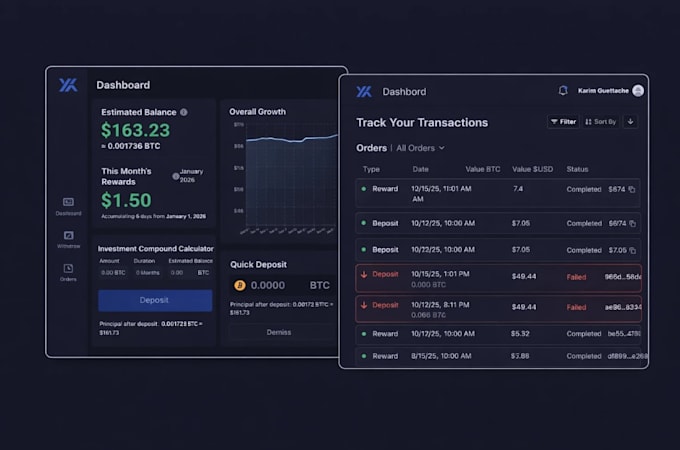Click the Karim Guettache user name
This screenshot has height=450, width=680.
tap(603, 91)
